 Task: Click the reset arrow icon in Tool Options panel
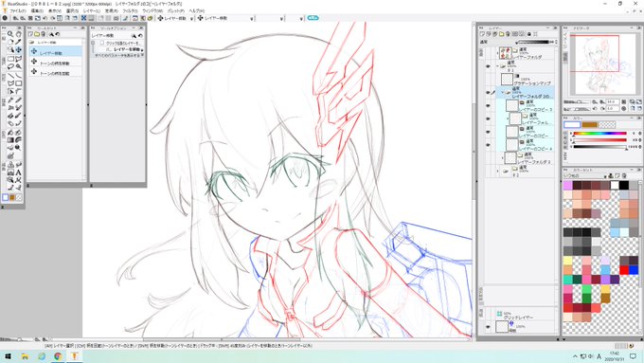pyautogui.click(x=140, y=36)
